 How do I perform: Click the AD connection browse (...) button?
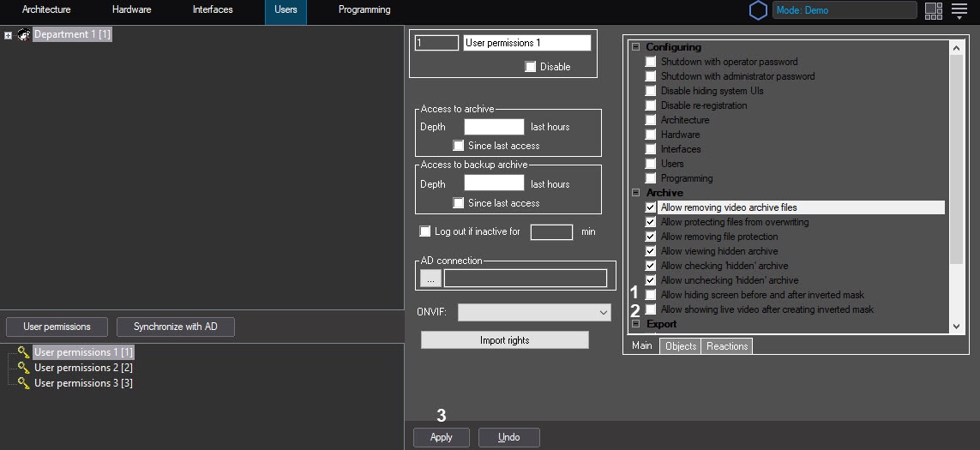click(430, 278)
